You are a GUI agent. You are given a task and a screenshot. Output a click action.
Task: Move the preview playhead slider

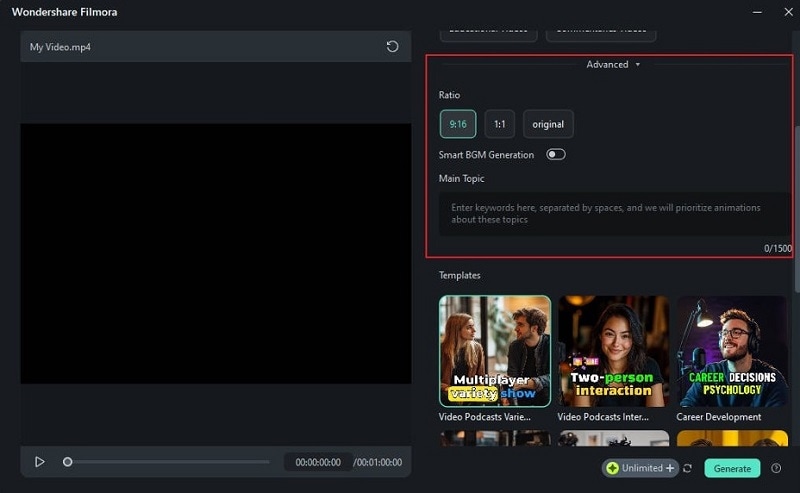click(67, 462)
